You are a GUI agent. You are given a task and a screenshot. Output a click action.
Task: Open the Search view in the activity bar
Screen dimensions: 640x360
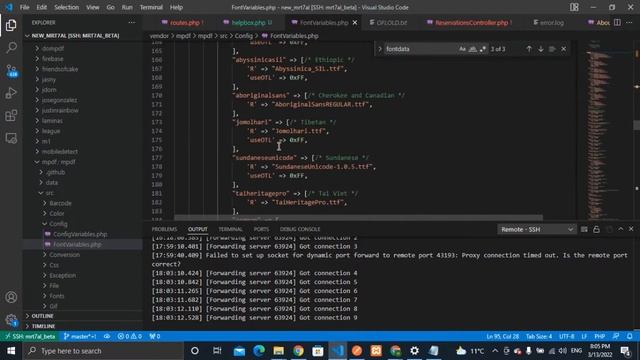click(x=11, y=48)
